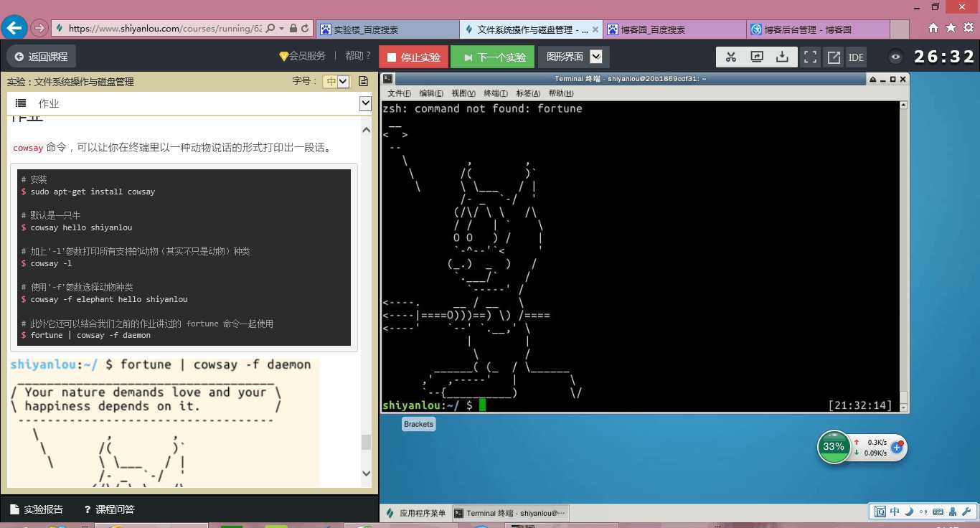Click the search icon in address bar
The image size is (980, 528).
pyautogui.click(x=270, y=29)
